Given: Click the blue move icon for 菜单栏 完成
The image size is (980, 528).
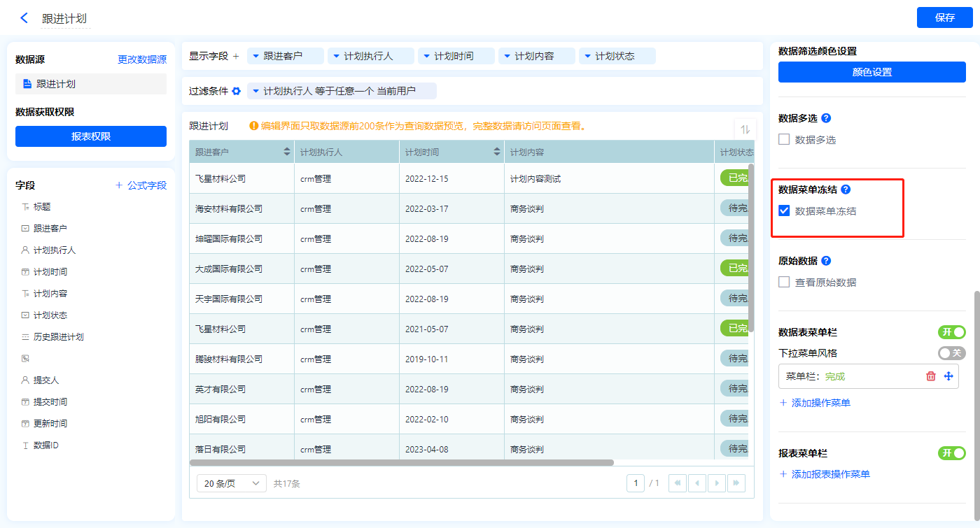Looking at the screenshot, I should pyautogui.click(x=948, y=376).
